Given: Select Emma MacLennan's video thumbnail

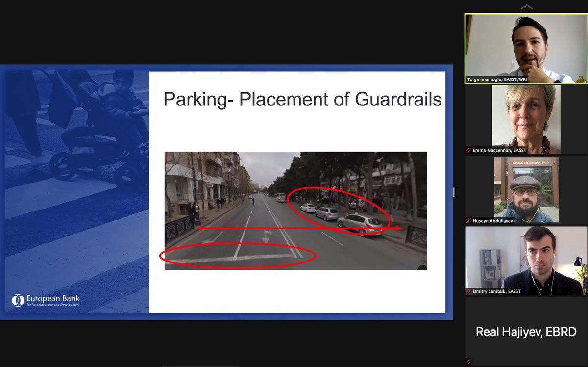Looking at the screenshot, I should pos(525,119).
